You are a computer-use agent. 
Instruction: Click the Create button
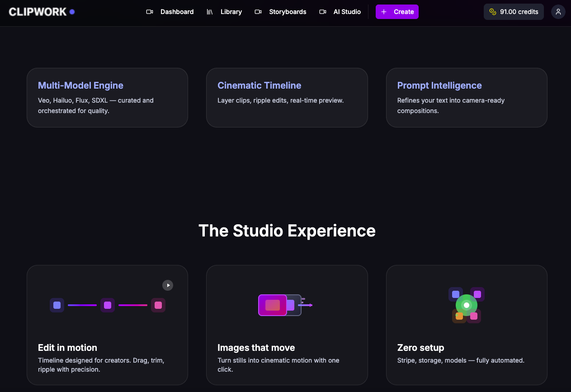point(397,12)
